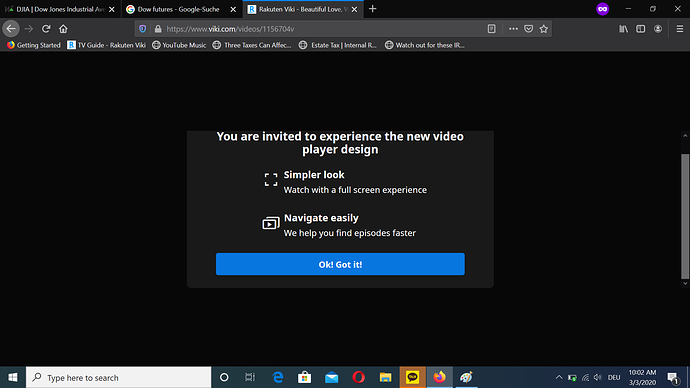Viewport: 690px width, 388px height.
Task: Open the Library icon
Action: click(x=624, y=29)
